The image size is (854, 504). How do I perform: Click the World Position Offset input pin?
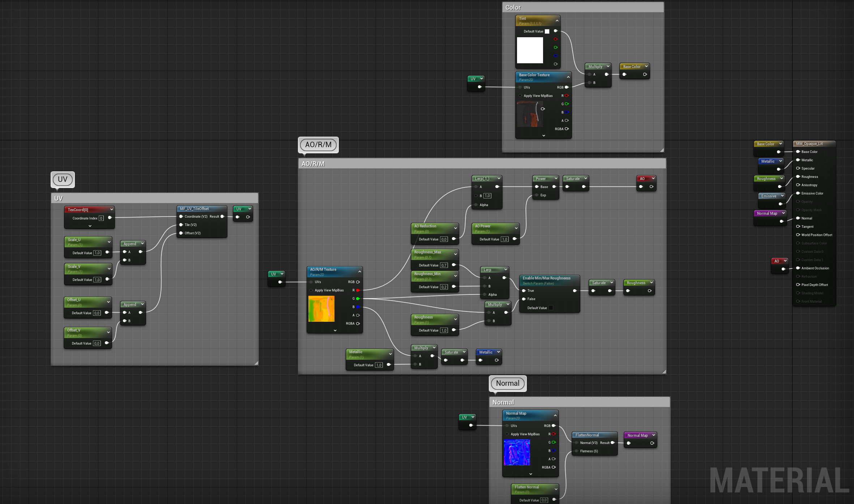coord(798,235)
